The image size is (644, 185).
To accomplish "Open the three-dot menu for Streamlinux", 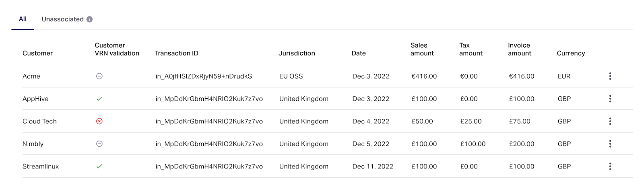I will pyautogui.click(x=610, y=166).
